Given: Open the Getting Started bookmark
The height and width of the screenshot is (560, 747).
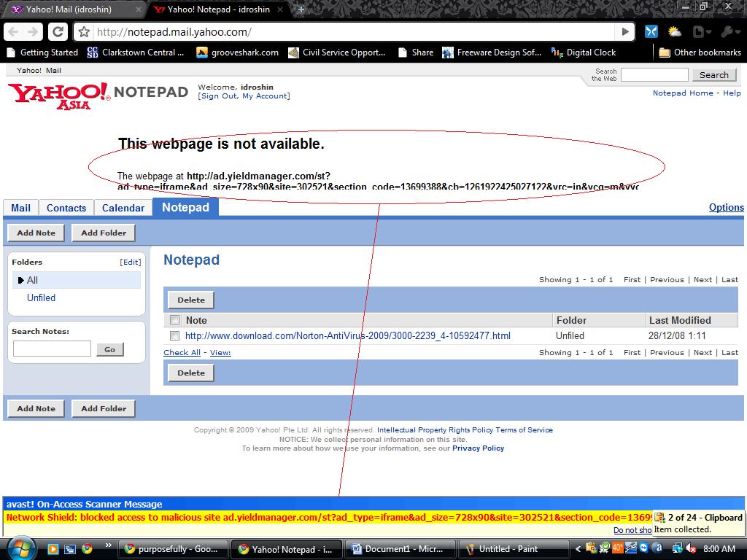Looking at the screenshot, I should [x=43, y=52].
